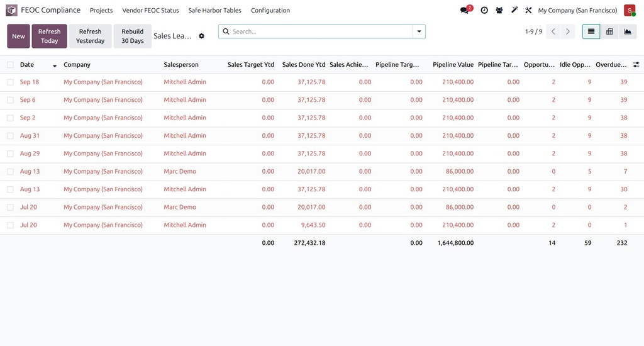Switch to list view

(x=591, y=31)
